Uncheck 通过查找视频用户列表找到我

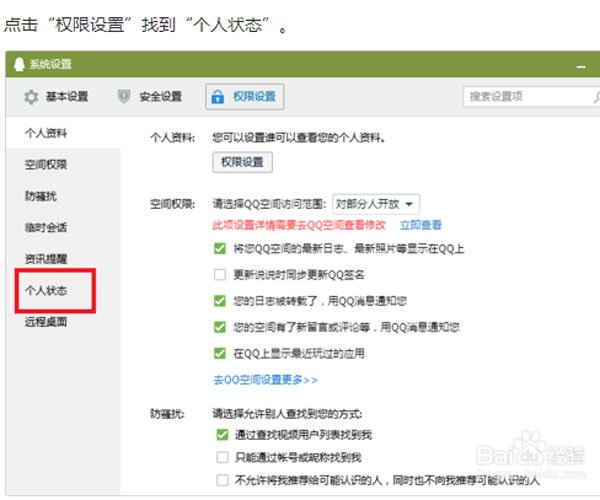pos(222,435)
